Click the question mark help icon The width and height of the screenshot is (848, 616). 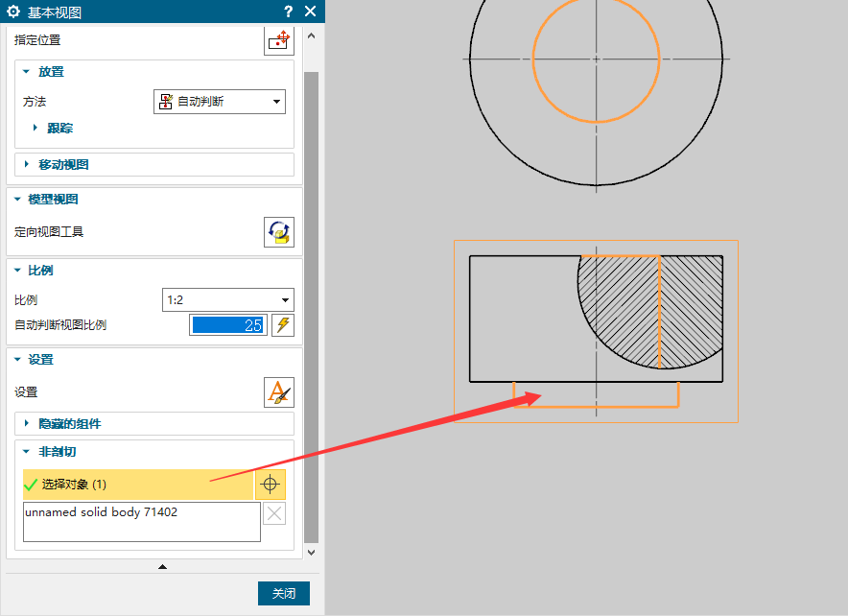pyautogui.click(x=289, y=12)
